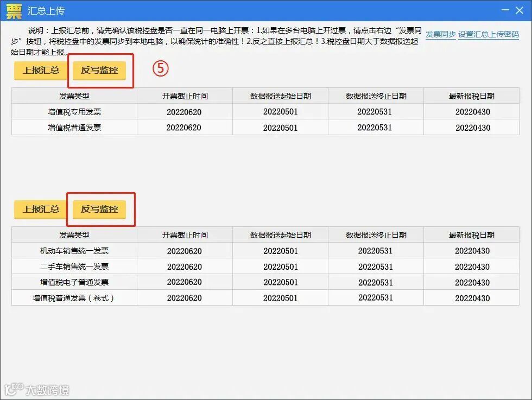Click 20220531 in upper 增值税普通发票 row
The width and height of the screenshot is (532, 400).
(375, 128)
